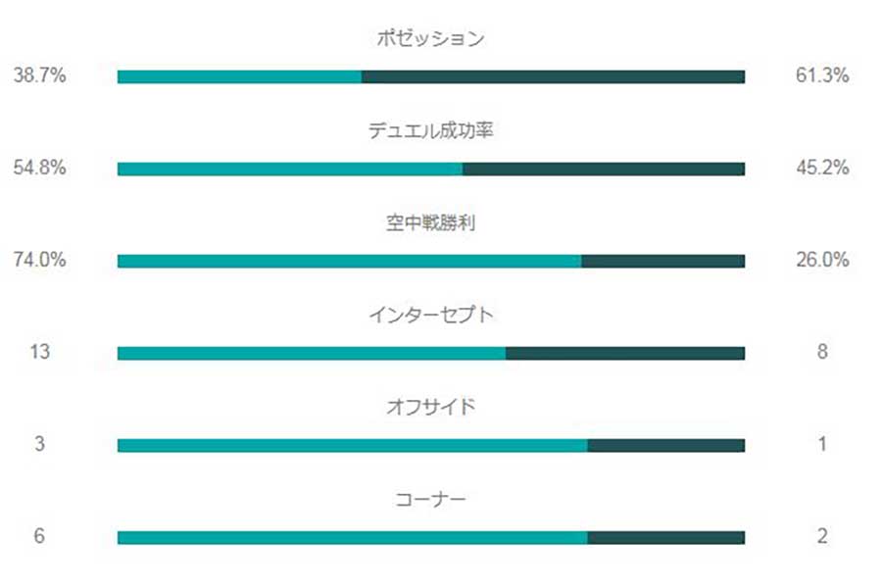Click the dark possession bar segment
This screenshot has height=588, width=882.
[553, 77]
